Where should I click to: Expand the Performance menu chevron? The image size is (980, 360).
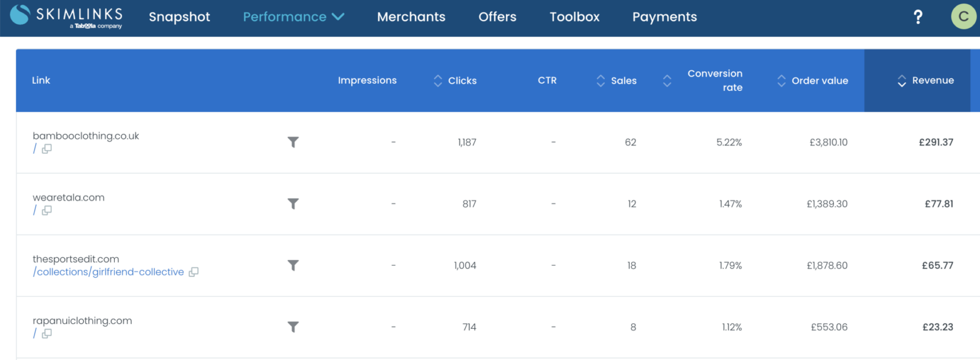point(338,17)
